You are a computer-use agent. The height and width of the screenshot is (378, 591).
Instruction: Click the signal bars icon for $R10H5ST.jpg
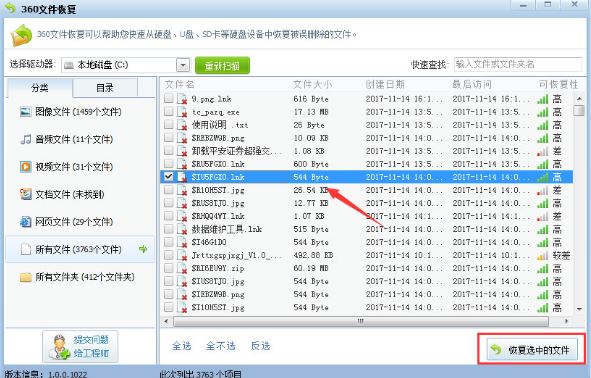[x=543, y=190]
